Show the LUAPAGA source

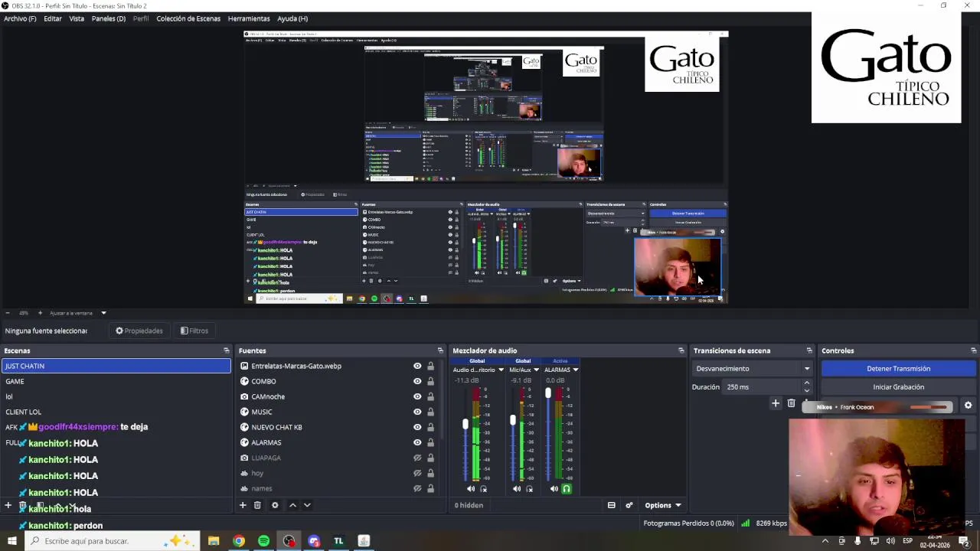click(x=417, y=458)
